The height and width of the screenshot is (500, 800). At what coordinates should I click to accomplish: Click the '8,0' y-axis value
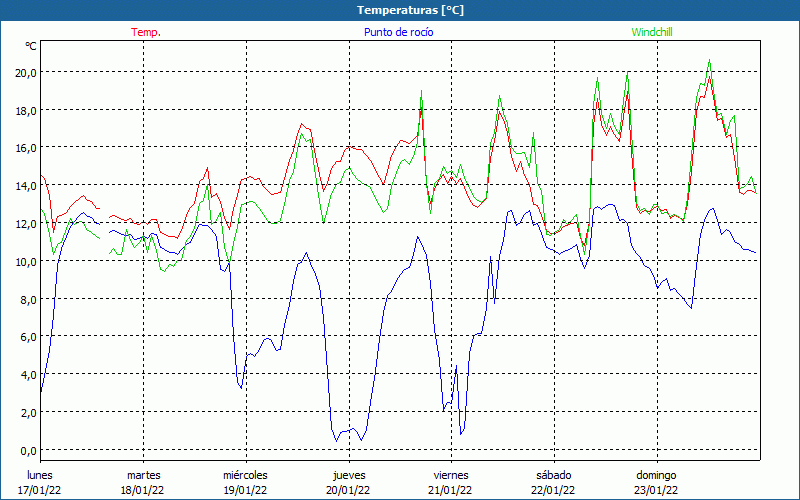click(x=29, y=299)
